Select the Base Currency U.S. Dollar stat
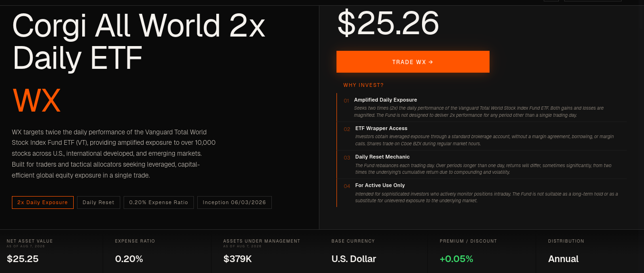 (x=374, y=251)
